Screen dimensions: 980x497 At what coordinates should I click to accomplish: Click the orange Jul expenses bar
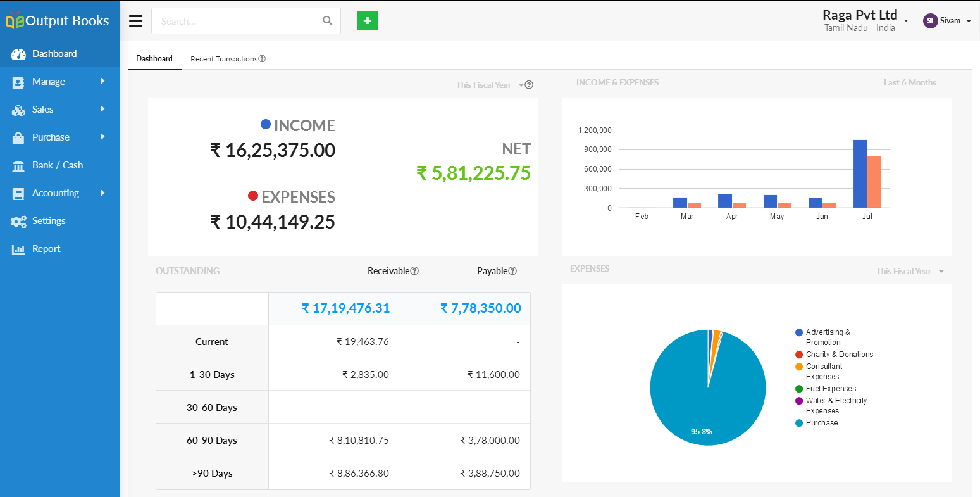click(x=874, y=182)
